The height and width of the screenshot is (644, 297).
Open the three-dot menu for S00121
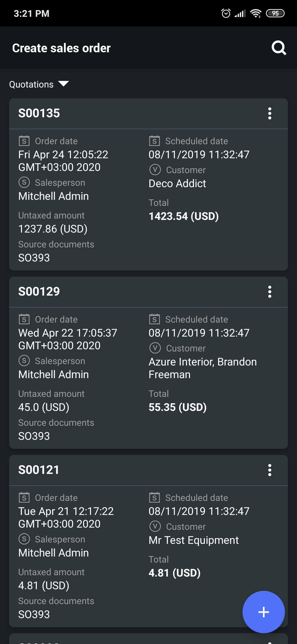pyautogui.click(x=270, y=470)
